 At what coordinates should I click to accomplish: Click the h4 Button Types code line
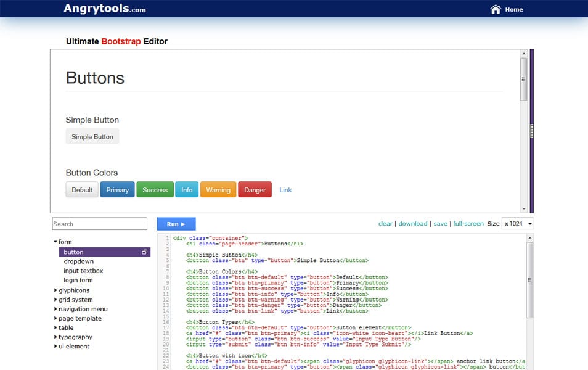click(220, 322)
